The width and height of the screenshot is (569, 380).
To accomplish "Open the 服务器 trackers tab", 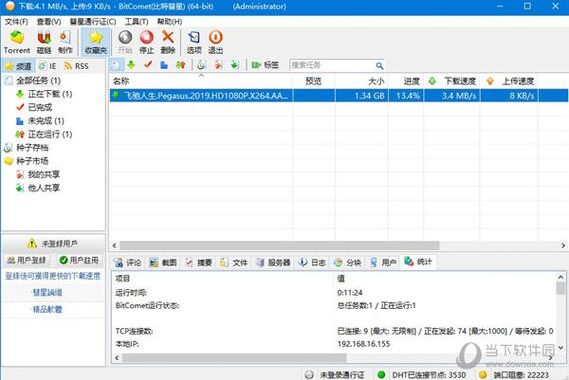I will point(273,262).
